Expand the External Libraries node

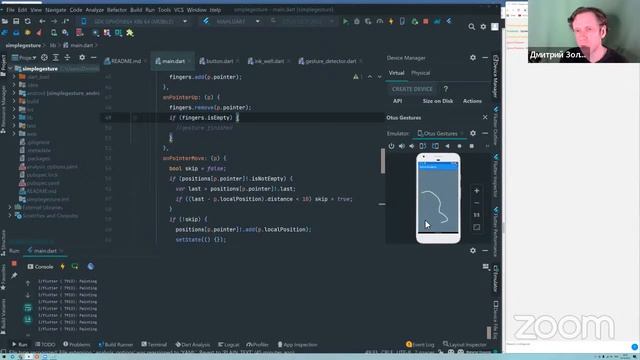click(10, 207)
